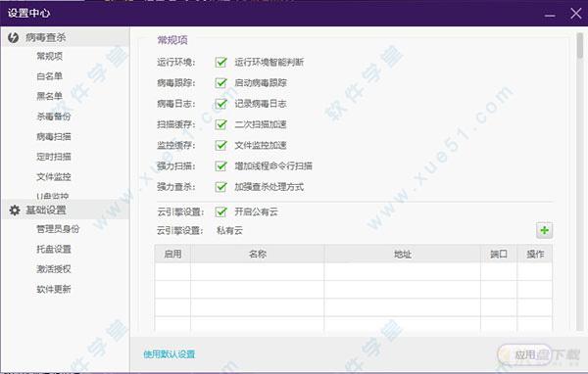The height and width of the screenshot is (374, 588).
Task: Toggle 运行环境智能判断 checkbox
Action: (220, 62)
